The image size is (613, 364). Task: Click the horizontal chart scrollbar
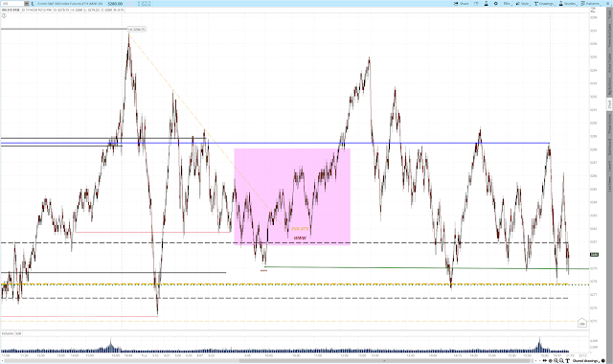[x=270, y=360]
